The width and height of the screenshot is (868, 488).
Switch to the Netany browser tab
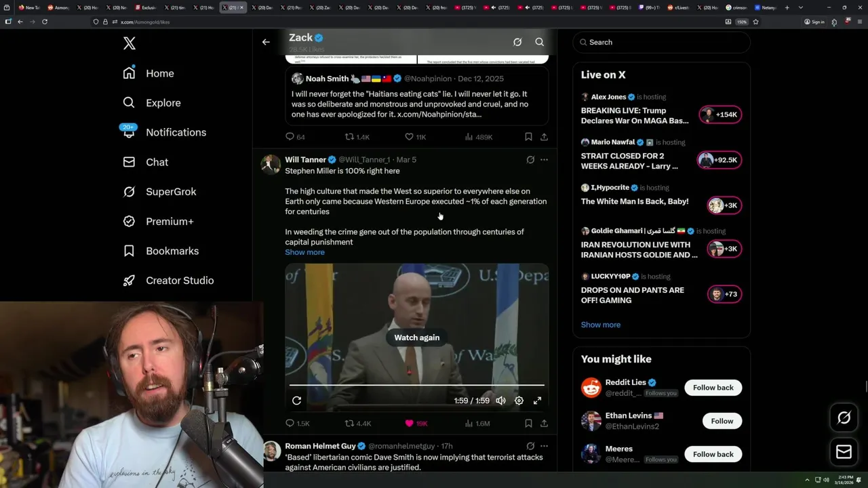coord(766,7)
